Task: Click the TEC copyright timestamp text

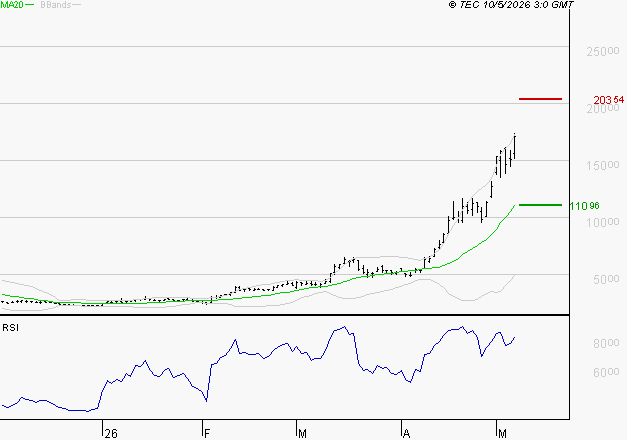Action: 511,5
